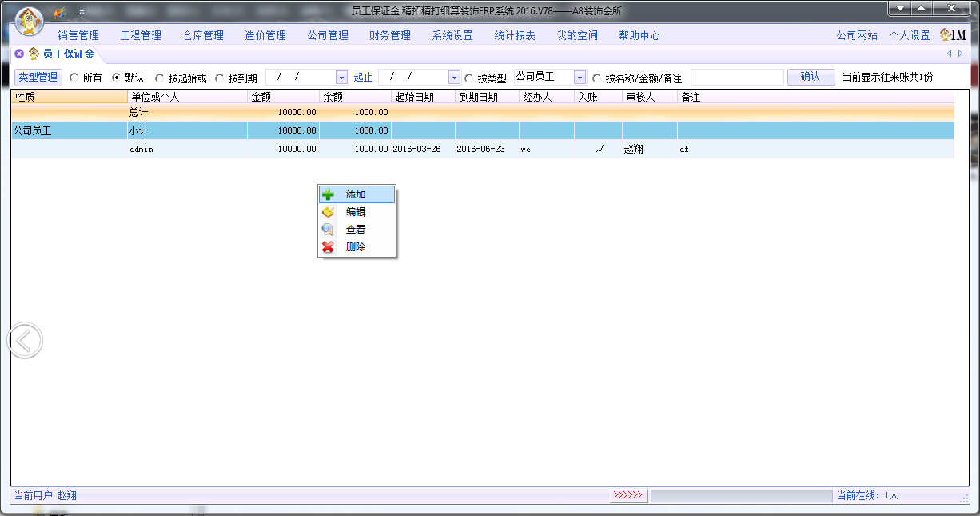The height and width of the screenshot is (516, 980).
Task: Click the left circular back arrow
Action: [x=25, y=341]
